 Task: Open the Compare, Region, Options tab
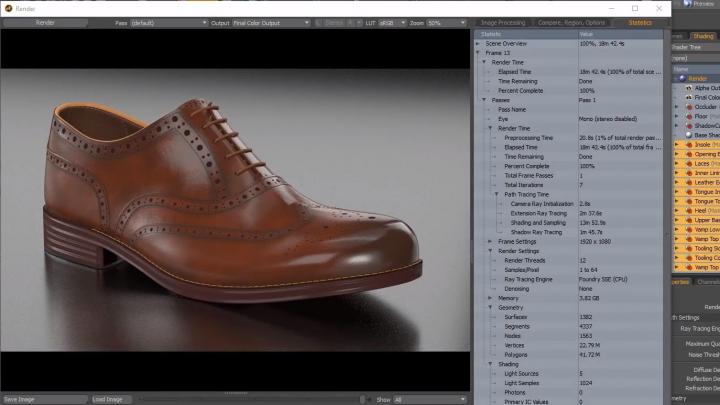[568, 22]
